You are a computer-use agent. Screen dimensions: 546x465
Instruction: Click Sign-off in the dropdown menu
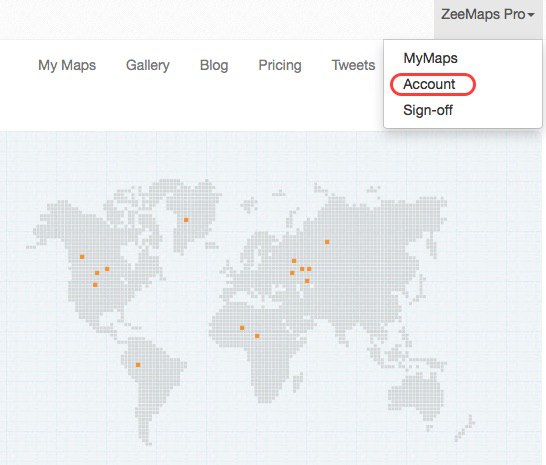coord(428,110)
